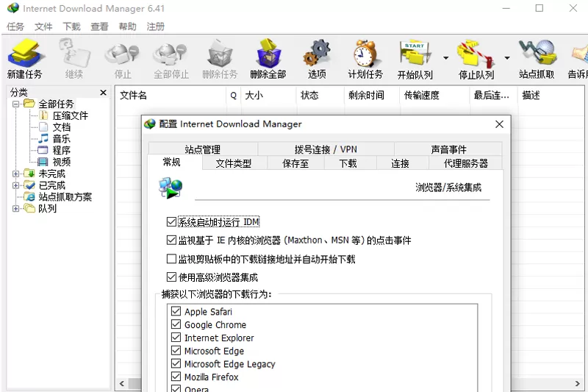Uncheck Mozilla Firefox browser capture
The height and width of the screenshot is (392, 588).
(176, 377)
